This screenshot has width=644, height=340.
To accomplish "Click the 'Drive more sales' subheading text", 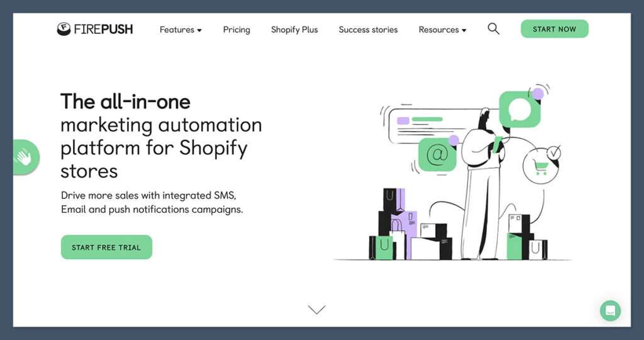I will point(152,202).
